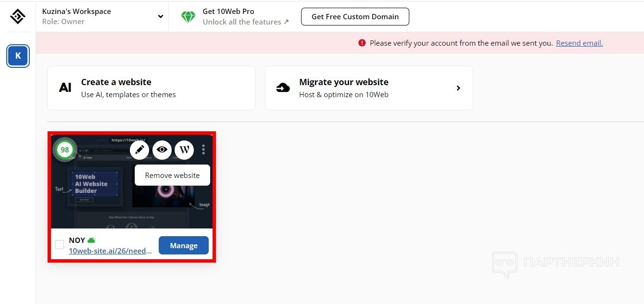Click the green diamond Pro icon
The image size is (644, 304).
188,16
